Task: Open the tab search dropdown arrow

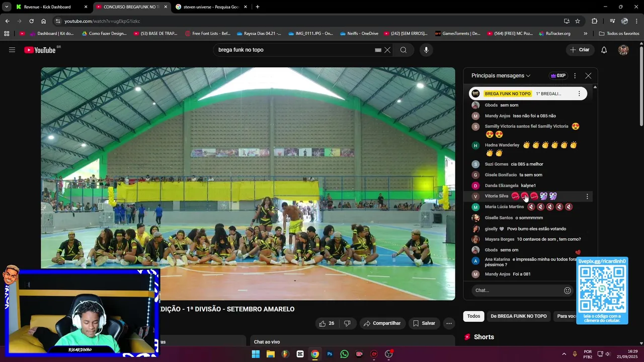Action: pos(7,7)
